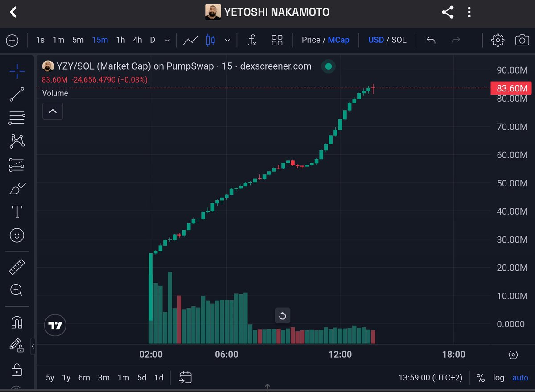The image size is (535, 392).
Task: Set the range to 5y
Action: coord(50,378)
